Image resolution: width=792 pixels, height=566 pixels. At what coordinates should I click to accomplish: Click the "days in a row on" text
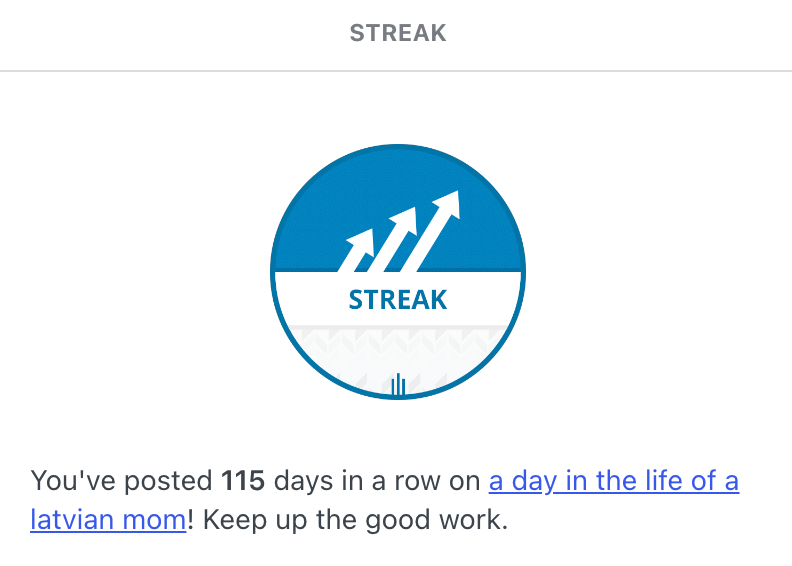[377, 481]
